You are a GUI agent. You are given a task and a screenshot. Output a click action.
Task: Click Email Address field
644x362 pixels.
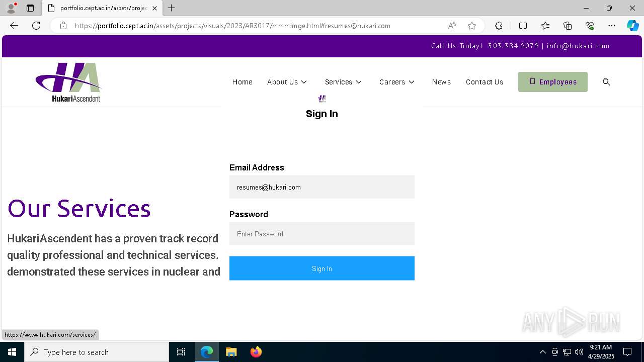tap(322, 187)
